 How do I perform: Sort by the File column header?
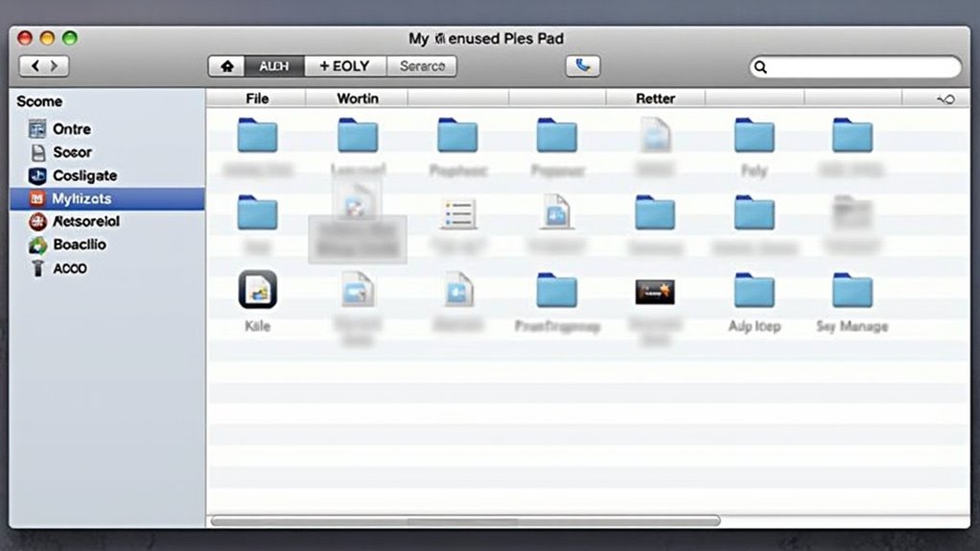[x=257, y=99]
